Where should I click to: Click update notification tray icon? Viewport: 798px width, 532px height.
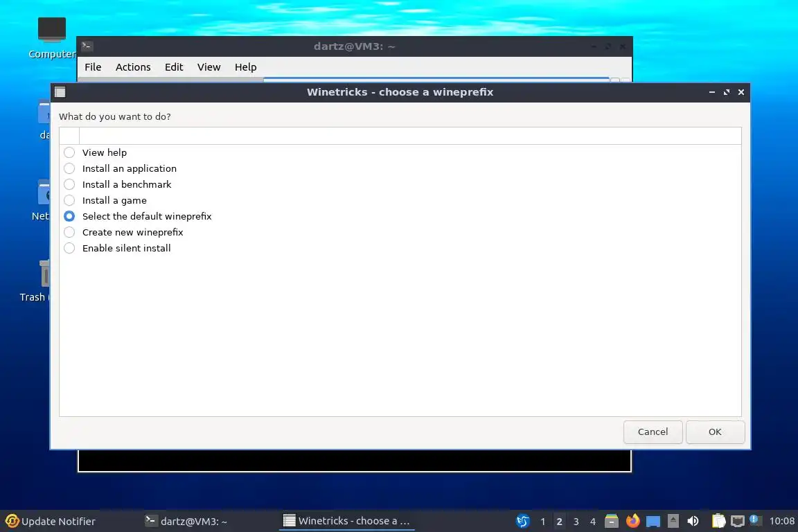(755, 520)
